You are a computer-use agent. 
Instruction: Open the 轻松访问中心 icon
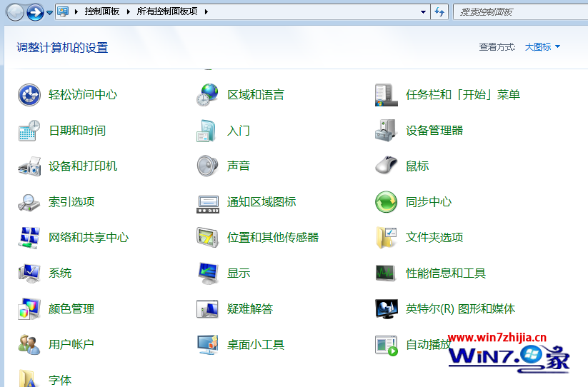point(29,95)
